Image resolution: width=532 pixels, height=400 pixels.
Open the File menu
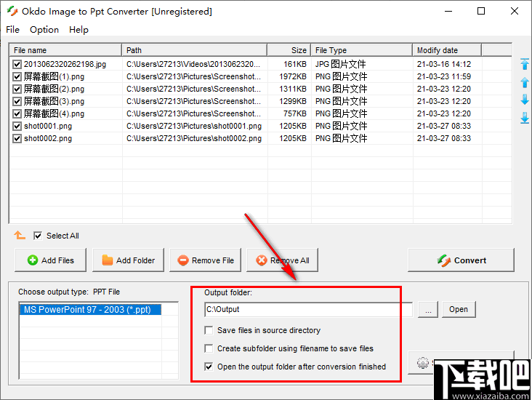click(12, 30)
